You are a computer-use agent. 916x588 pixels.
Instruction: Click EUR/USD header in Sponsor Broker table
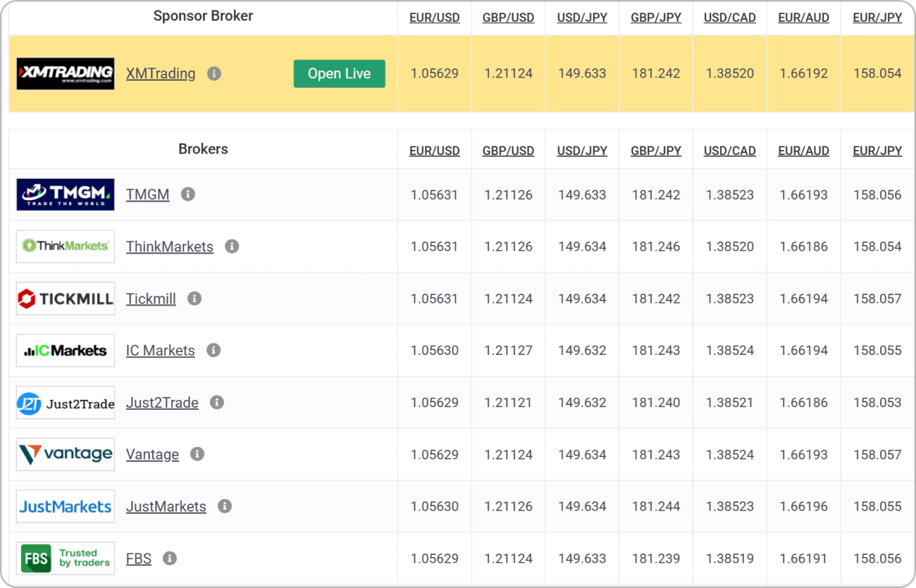click(x=435, y=18)
